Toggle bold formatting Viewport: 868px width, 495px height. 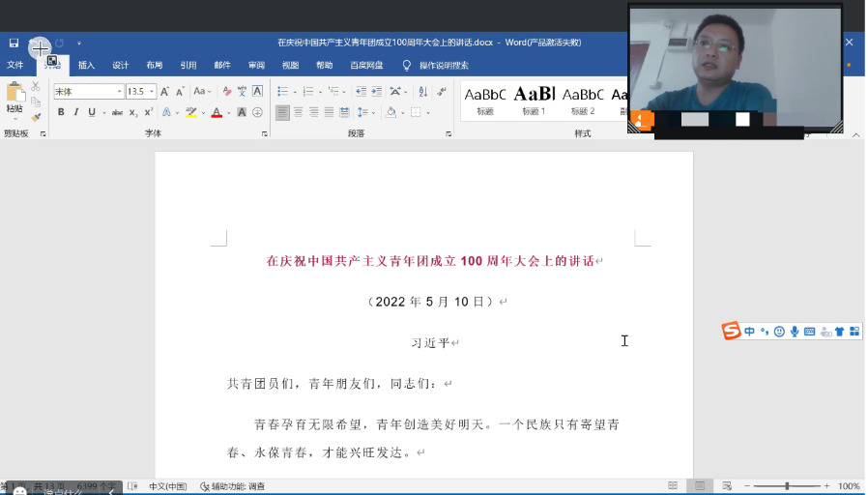click(60, 112)
